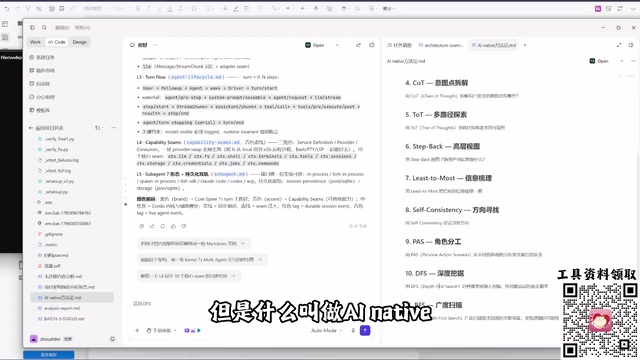Switch to the Design mode

click(x=80, y=42)
